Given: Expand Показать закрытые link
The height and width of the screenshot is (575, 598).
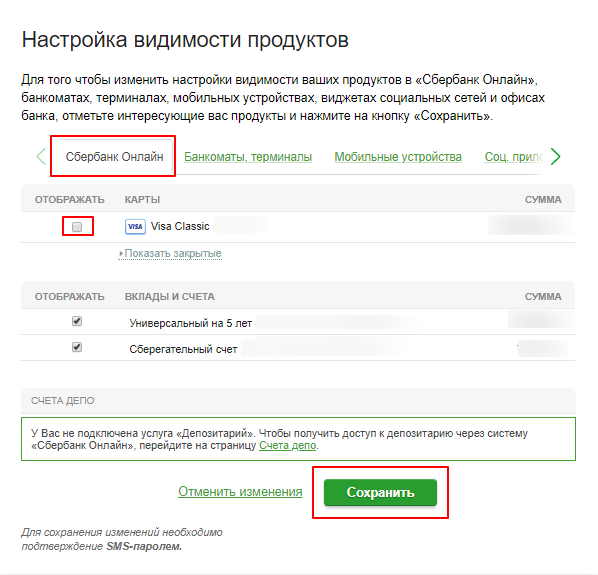Looking at the screenshot, I should tap(170, 253).
